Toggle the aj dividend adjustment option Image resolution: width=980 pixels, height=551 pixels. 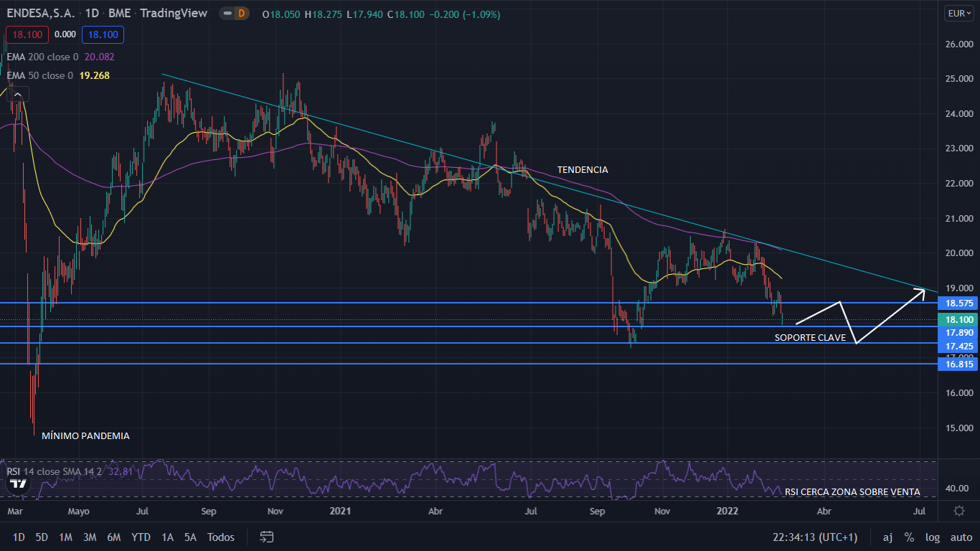[887, 537]
